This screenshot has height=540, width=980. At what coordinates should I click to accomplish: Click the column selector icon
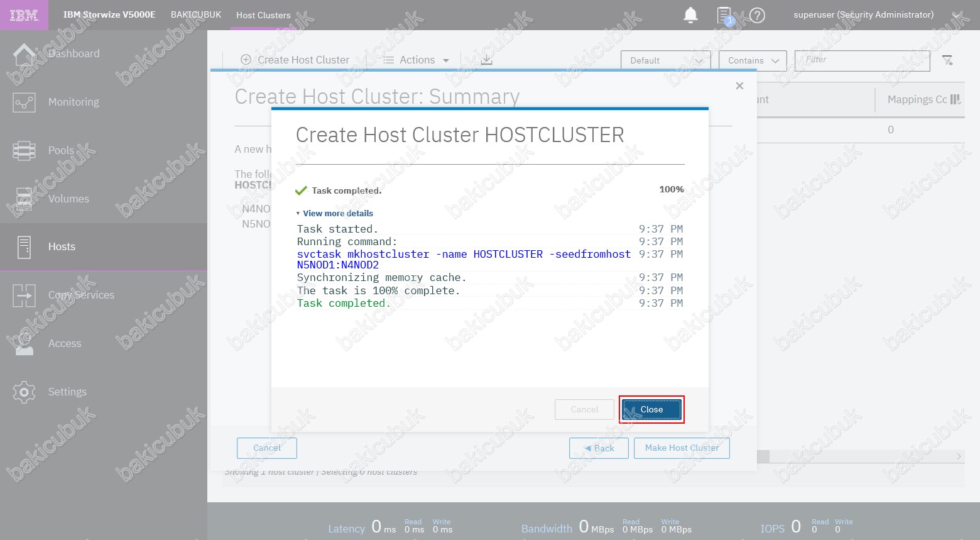[955, 99]
